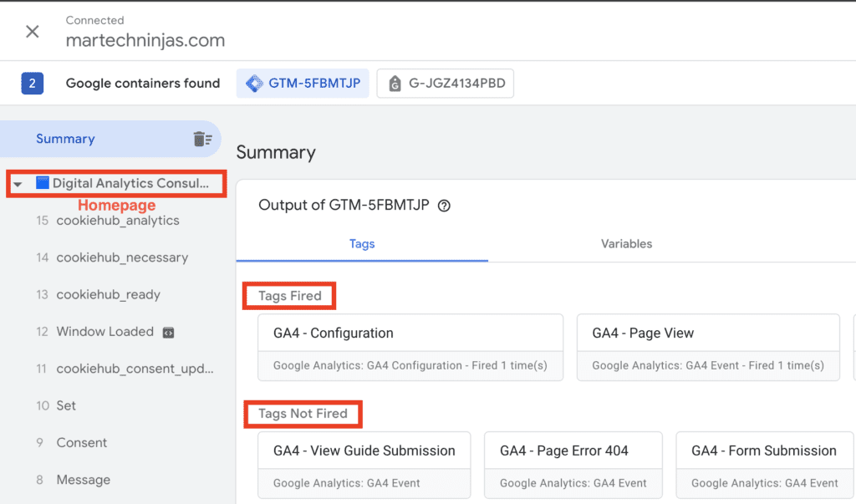Select Digital Analytics Consul... page entry
The height and width of the screenshot is (504, 856).
click(x=130, y=183)
